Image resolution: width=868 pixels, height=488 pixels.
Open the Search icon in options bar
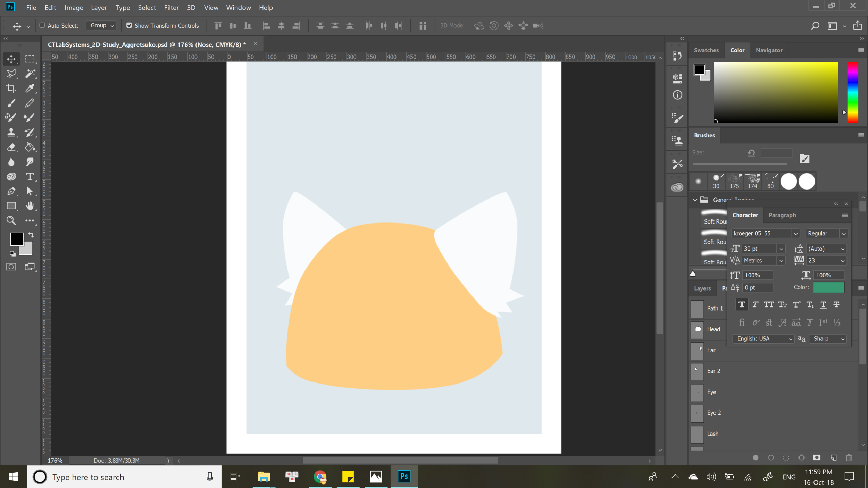[x=815, y=26]
